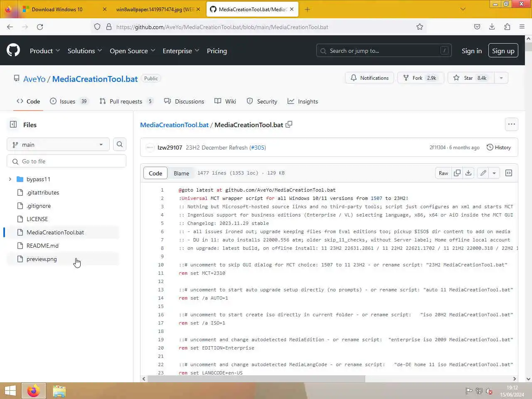Click the site padlock security icon
This screenshot has width=532, height=399.
[x=109, y=27]
